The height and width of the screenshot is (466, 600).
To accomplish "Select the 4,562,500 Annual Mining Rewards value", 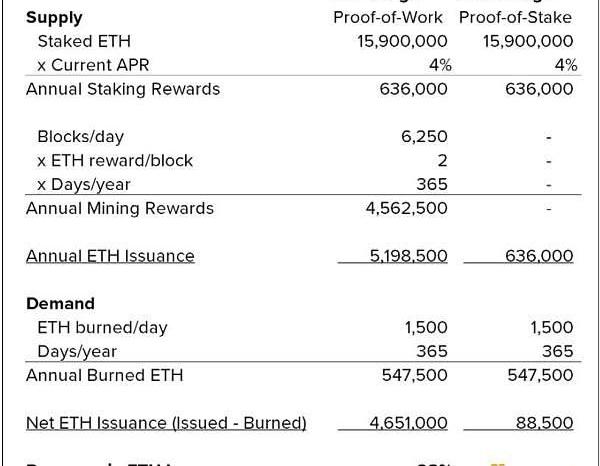I will pos(406,209).
